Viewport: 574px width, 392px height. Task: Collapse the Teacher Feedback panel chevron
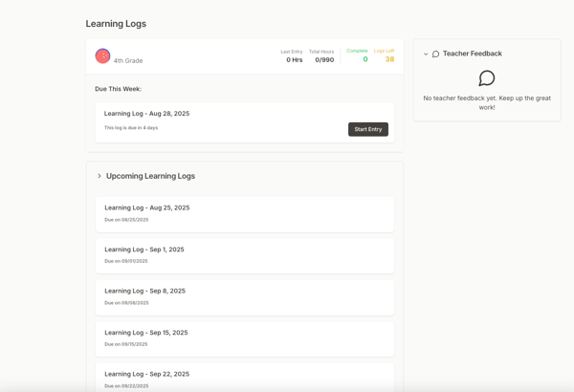(x=426, y=54)
